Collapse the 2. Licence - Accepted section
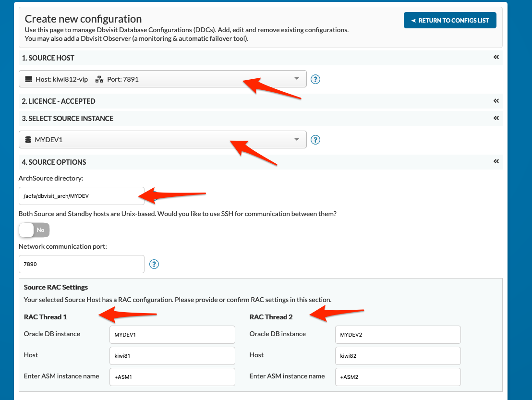 click(496, 101)
